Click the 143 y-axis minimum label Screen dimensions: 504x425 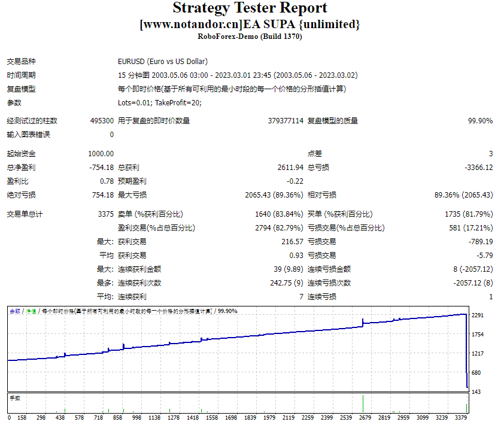tap(476, 392)
